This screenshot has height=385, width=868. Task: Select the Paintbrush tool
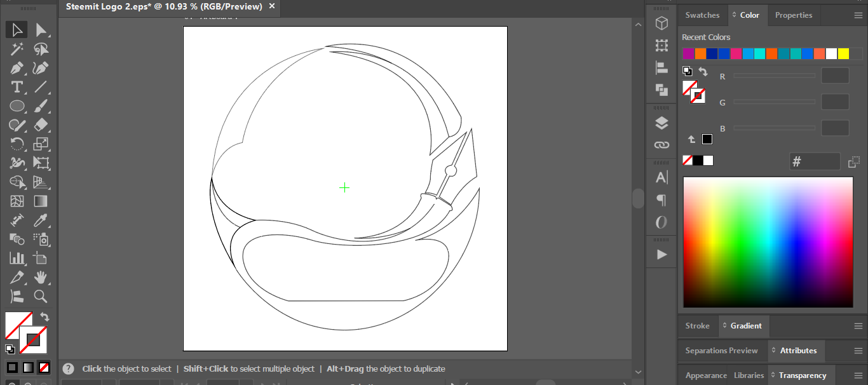click(41, 106)
